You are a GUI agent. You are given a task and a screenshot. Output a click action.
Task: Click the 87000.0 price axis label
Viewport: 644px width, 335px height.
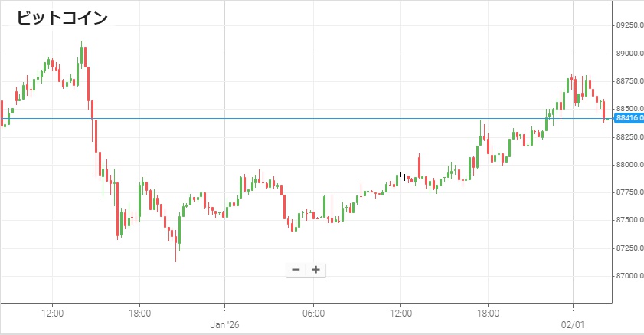pos(629,276)
